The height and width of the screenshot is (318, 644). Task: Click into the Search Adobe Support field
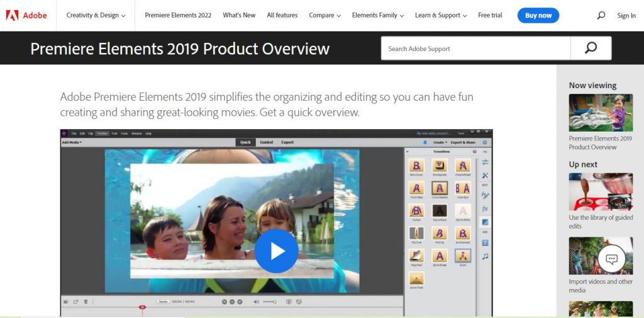click(x=475, y=48)
